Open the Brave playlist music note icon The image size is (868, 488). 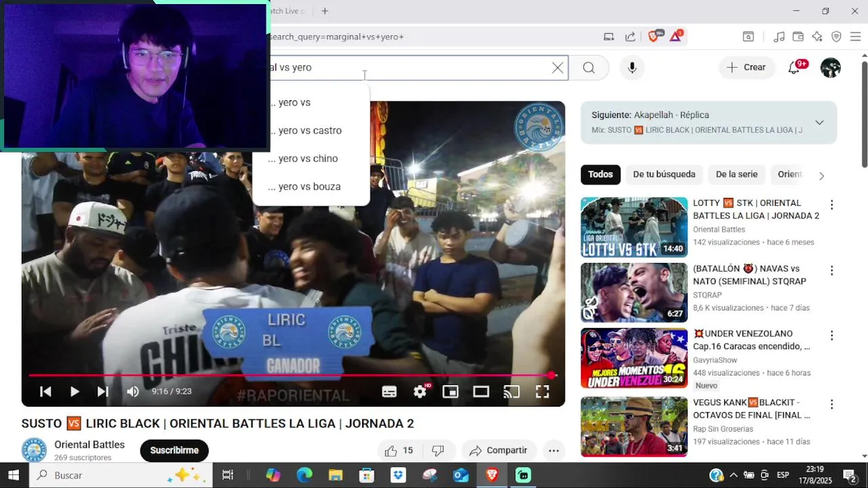(779, 37)
